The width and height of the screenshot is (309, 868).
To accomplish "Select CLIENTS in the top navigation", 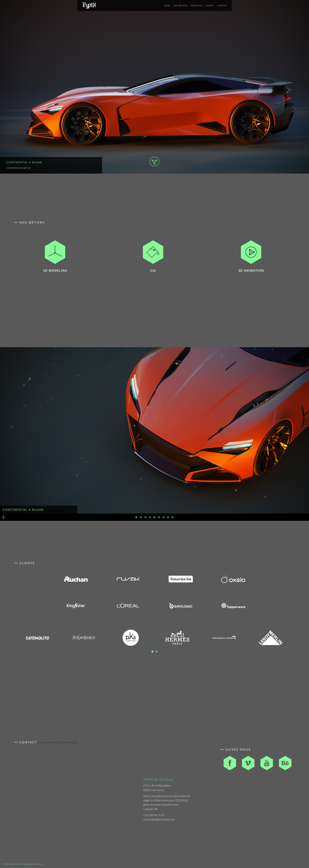I will click(x=210, y=6).
